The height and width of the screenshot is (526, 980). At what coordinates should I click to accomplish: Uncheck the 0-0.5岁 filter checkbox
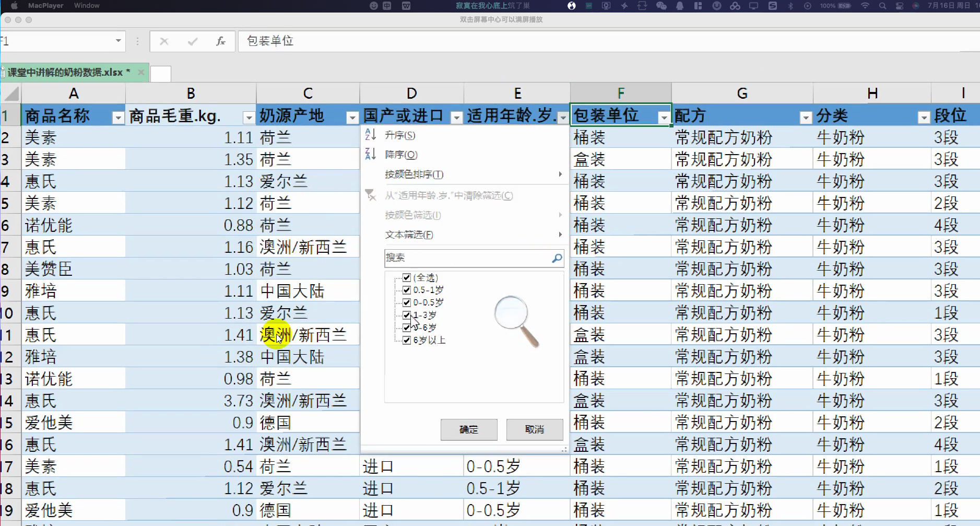click(407, 302)
